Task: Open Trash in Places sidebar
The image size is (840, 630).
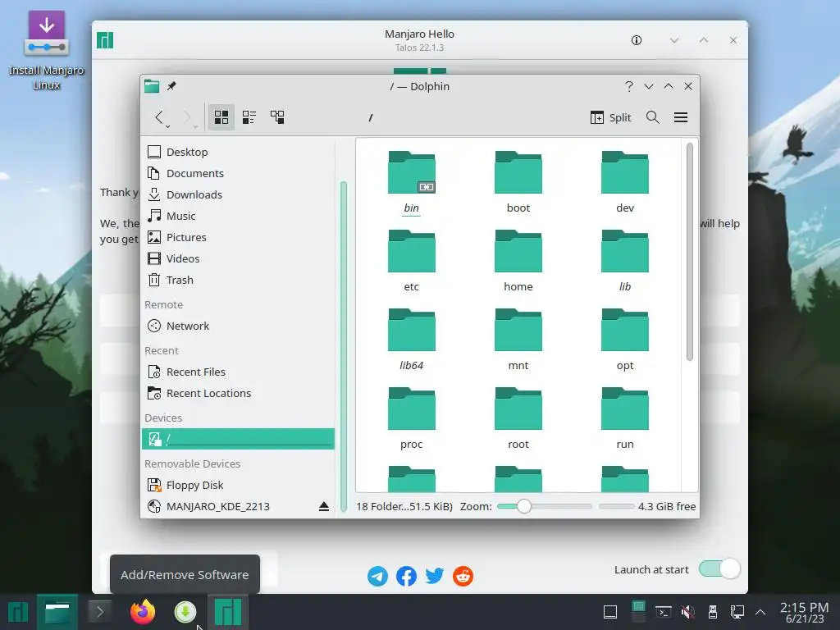Action: [238, 281]
